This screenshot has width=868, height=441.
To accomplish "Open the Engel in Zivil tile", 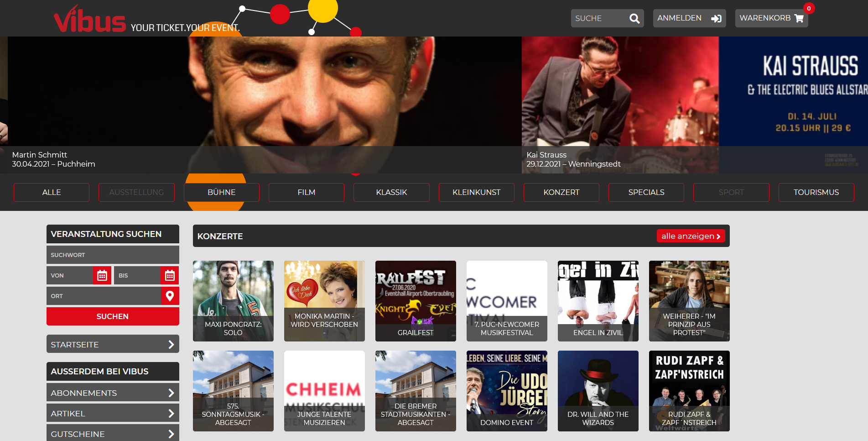I will tap(598, 301).
